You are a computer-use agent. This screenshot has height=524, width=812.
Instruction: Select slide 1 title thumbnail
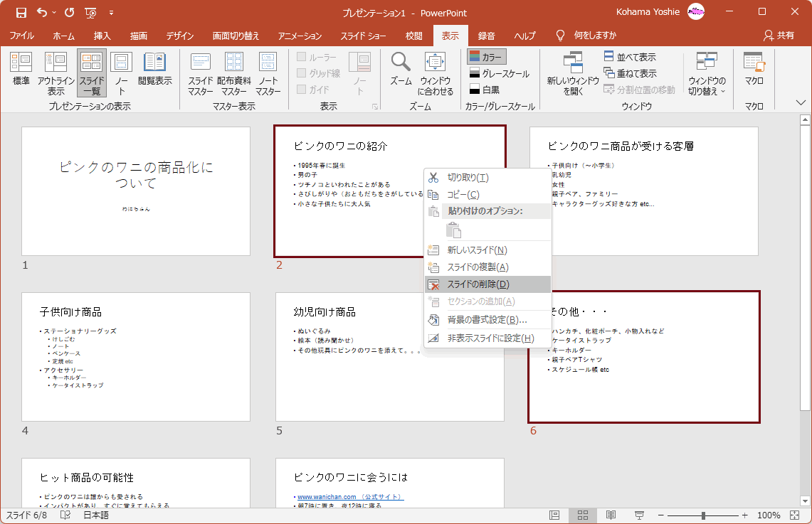click(x=136, y=191)
